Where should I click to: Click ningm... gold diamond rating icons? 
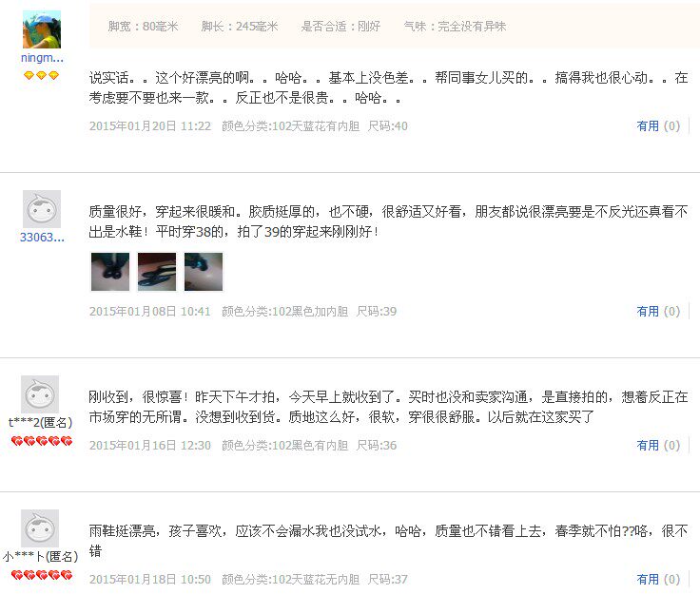pyautogui.click(x=41, y=75)
